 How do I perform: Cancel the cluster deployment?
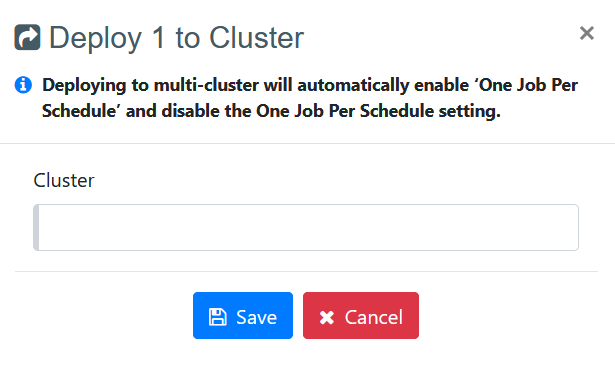[361, 315]
